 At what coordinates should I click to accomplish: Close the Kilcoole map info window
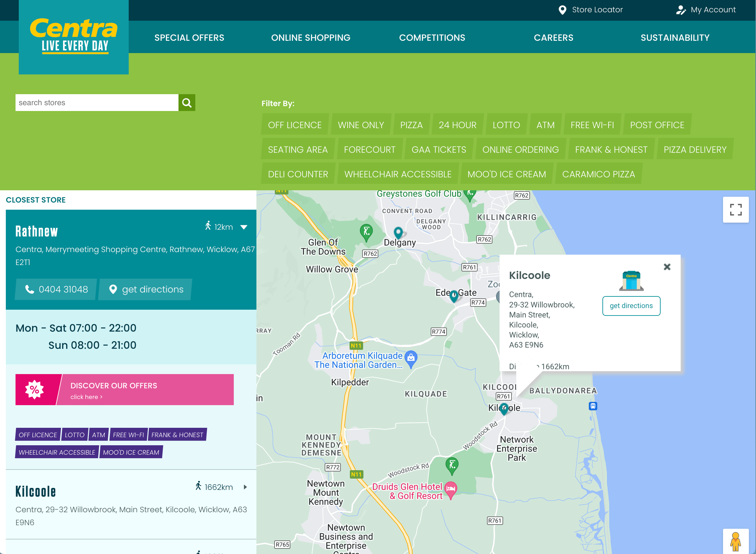667,267
